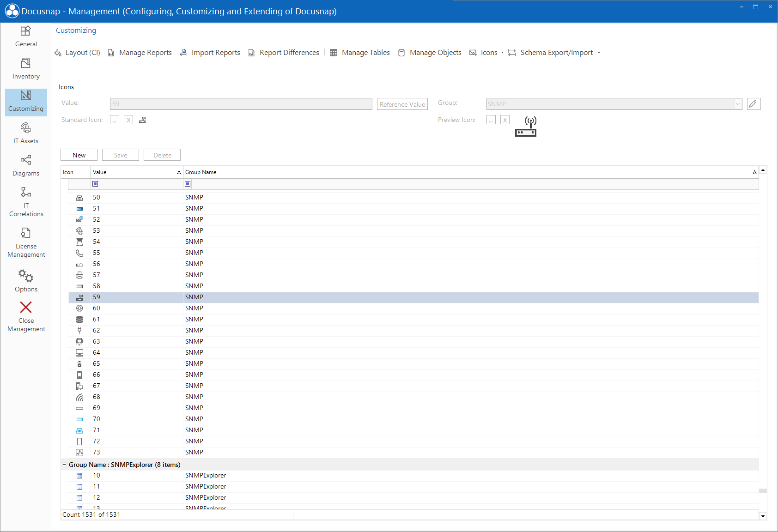Viewport: 778px width, 532px height.
Task: Click the Value input field
Action: click(241, 104)
